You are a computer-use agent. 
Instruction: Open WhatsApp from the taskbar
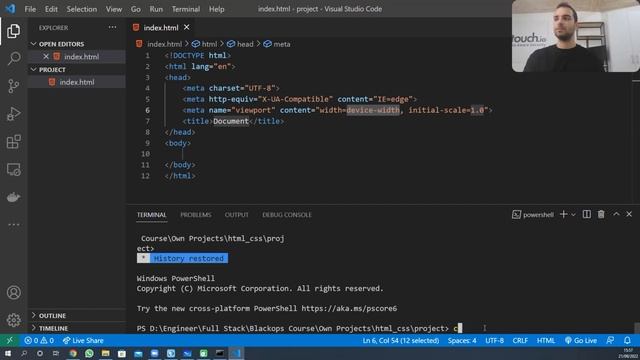[x=89, y=353]
